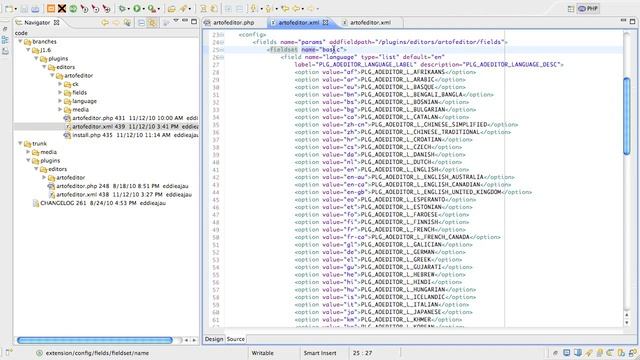The image size is (640, 360).
Task: Expand the ck folder
Action: (x=60, y=84)
